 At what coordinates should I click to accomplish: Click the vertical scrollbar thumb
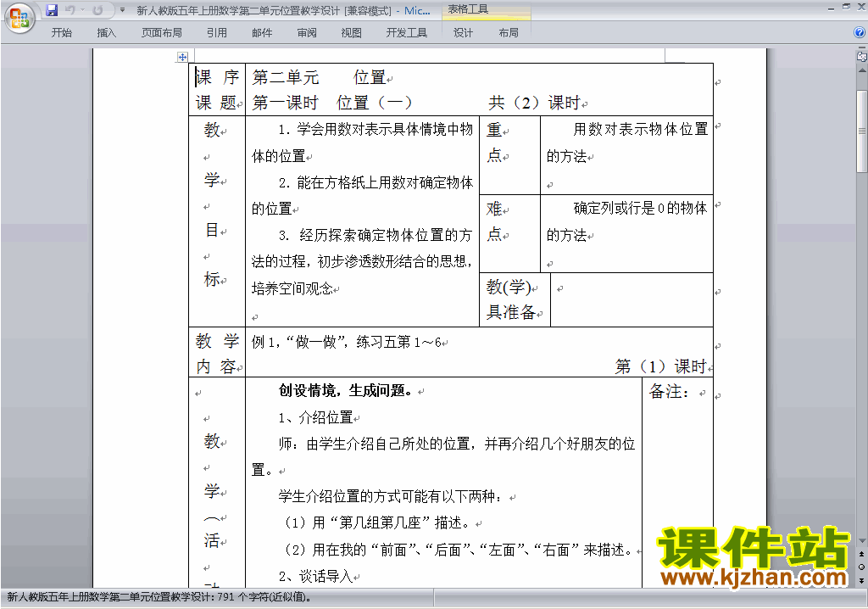point(862,131)
